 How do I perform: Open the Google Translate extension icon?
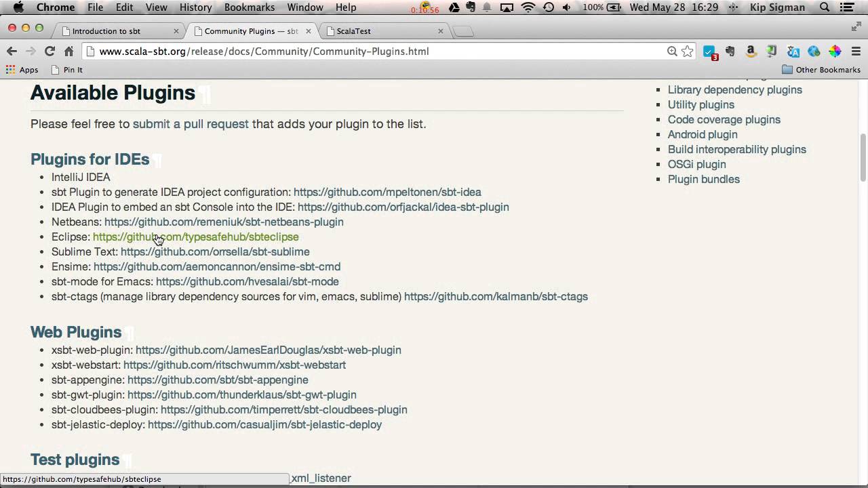point(793,52)
